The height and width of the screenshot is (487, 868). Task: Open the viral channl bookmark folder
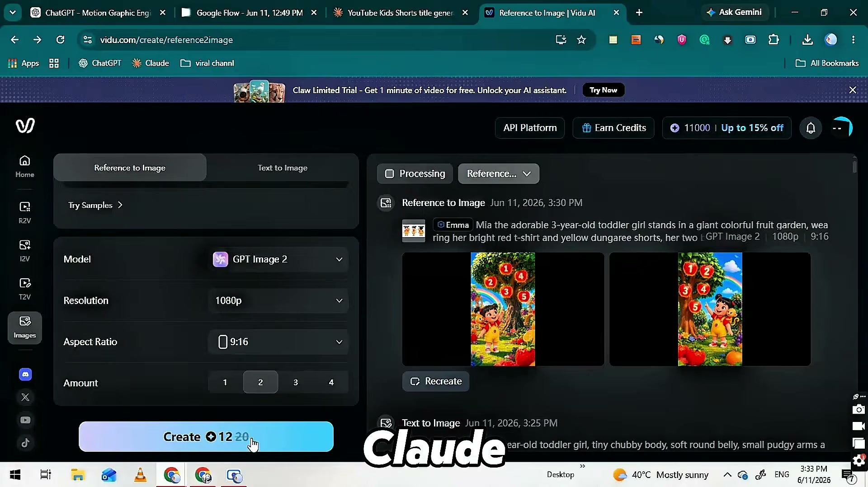pos(208,63)
